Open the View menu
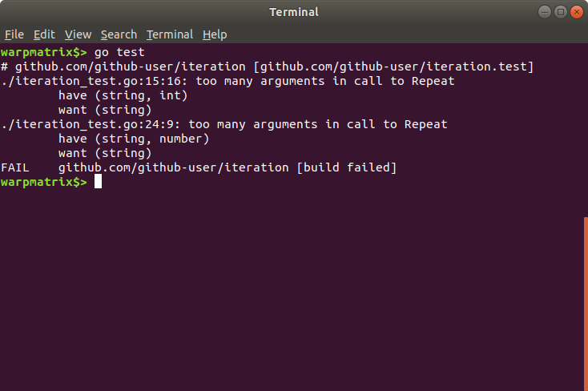The width and height of the screenshot is (588, 391). click(78, 34)
